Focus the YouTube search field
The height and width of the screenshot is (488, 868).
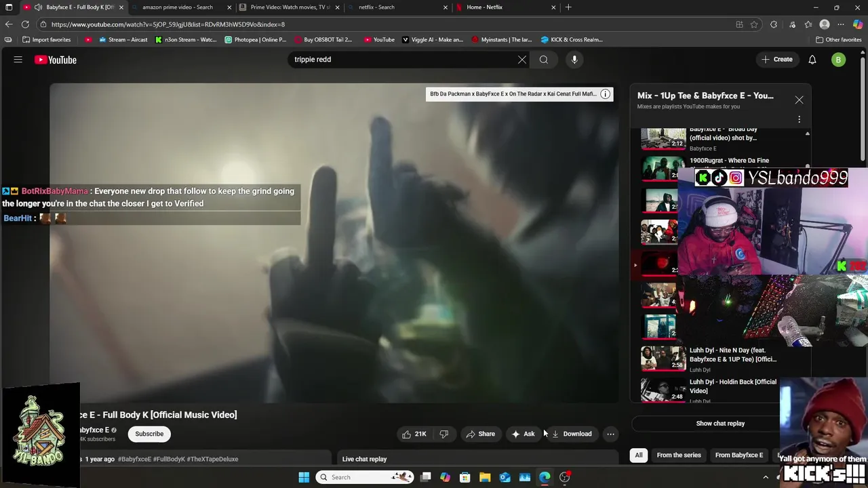pos(403,60)
